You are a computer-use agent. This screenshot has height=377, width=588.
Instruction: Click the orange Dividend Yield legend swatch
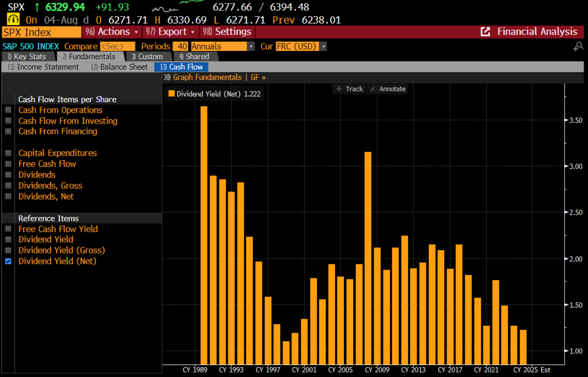point(171,94)
